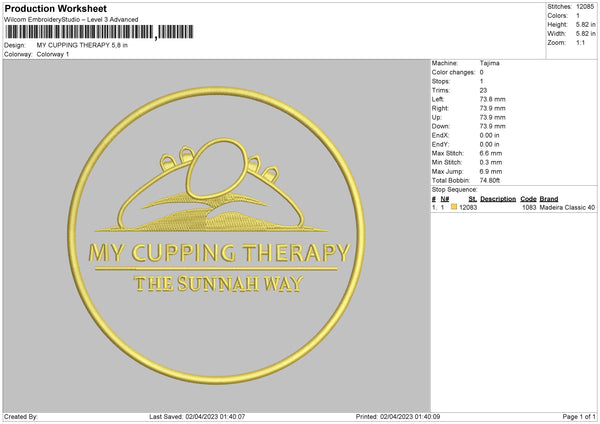600x424 pixels.
Task: Click the St. column header
Action: click(473, 199)
